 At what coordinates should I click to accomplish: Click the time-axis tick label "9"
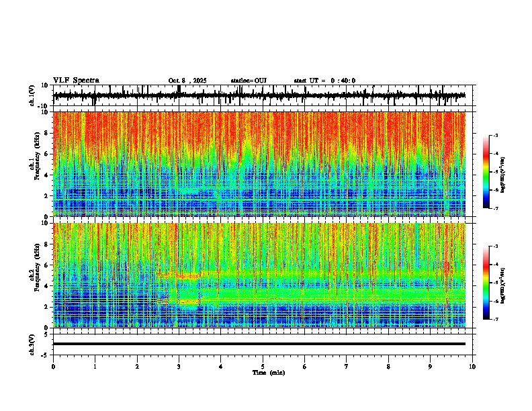430,367
